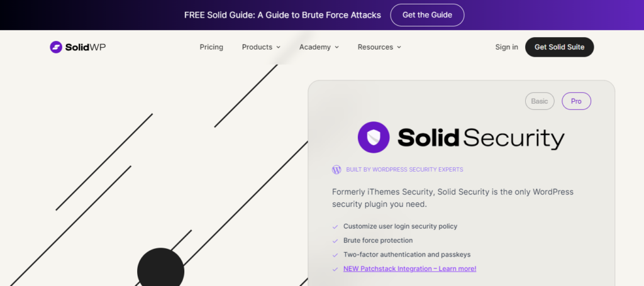Click the SolidWP logo icon
644x286 pixels.
(56, 47)
